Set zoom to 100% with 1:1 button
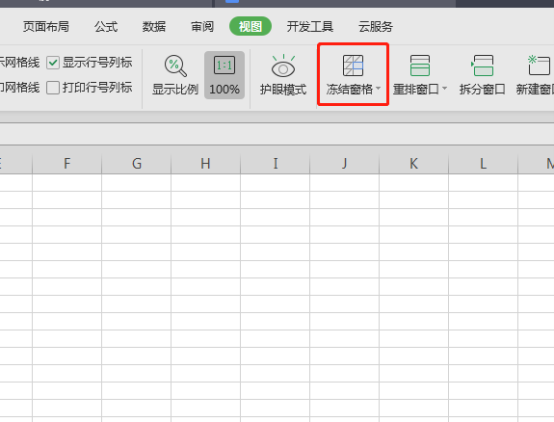The height and width of the screenshot is (422, 554). pos(224,75)
